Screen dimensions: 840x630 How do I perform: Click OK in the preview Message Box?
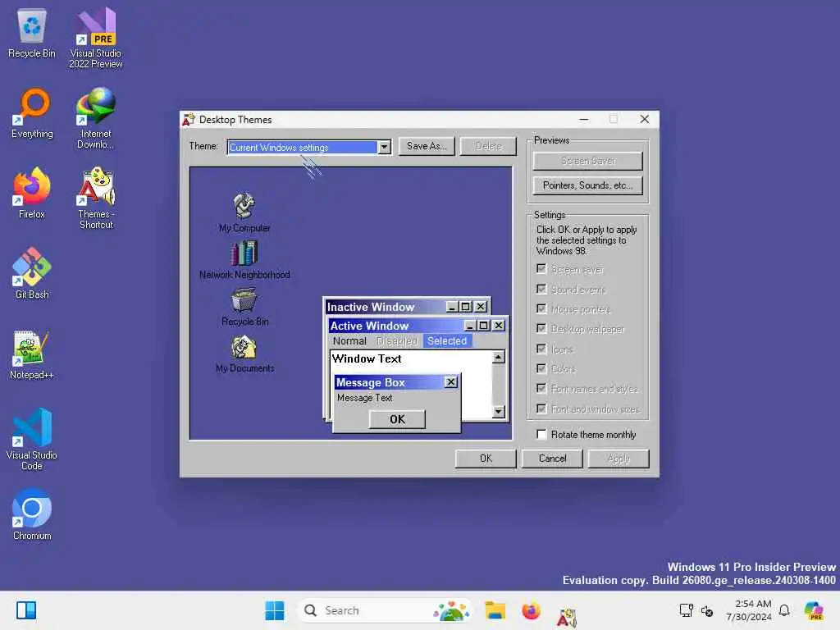[398, 419]
